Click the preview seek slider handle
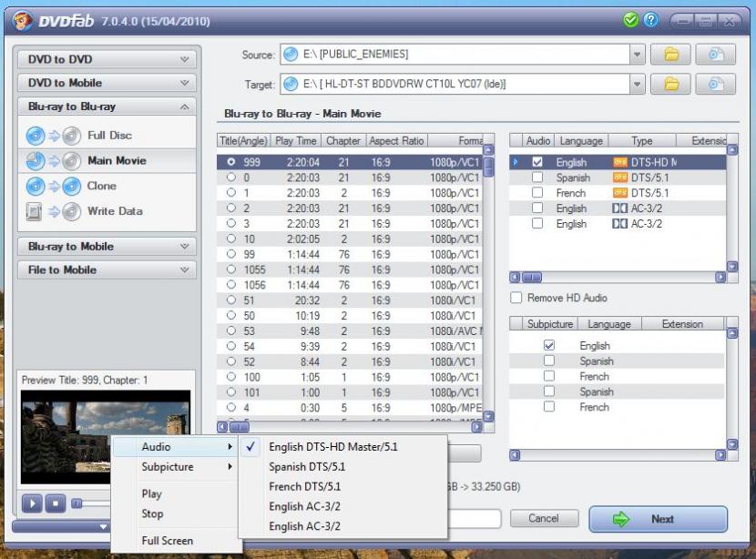This screenshot has width=756, height=559. [77, 503]
